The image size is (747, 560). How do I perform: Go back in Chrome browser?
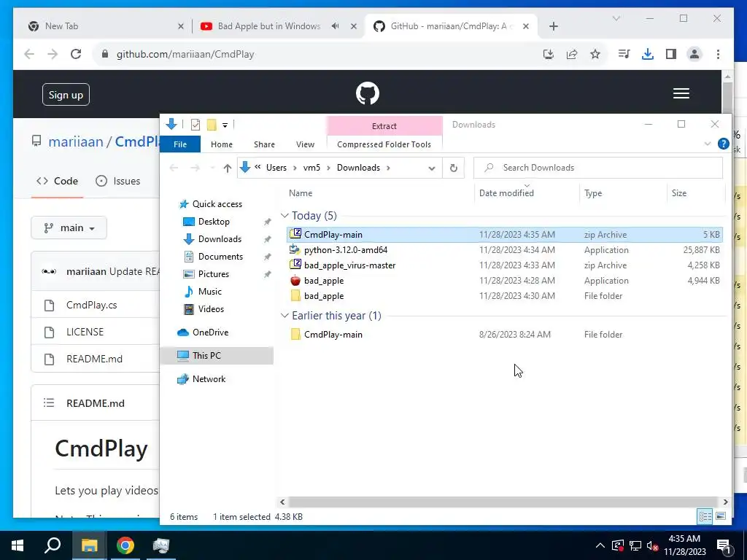(x=29, y=54)
